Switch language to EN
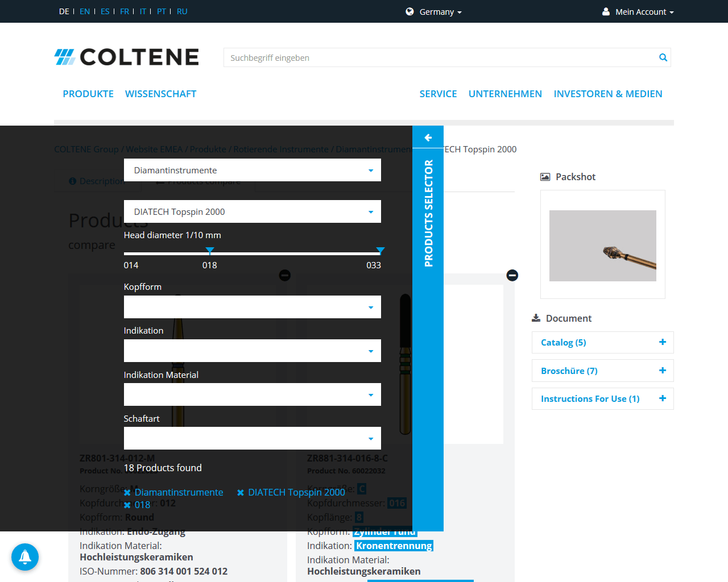 click(x=85, y=11)
